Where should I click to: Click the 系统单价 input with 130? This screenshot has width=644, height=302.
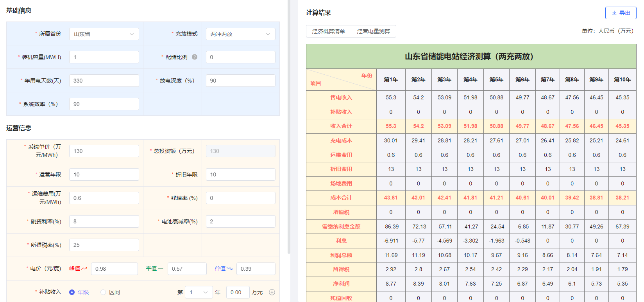point(104,151)
